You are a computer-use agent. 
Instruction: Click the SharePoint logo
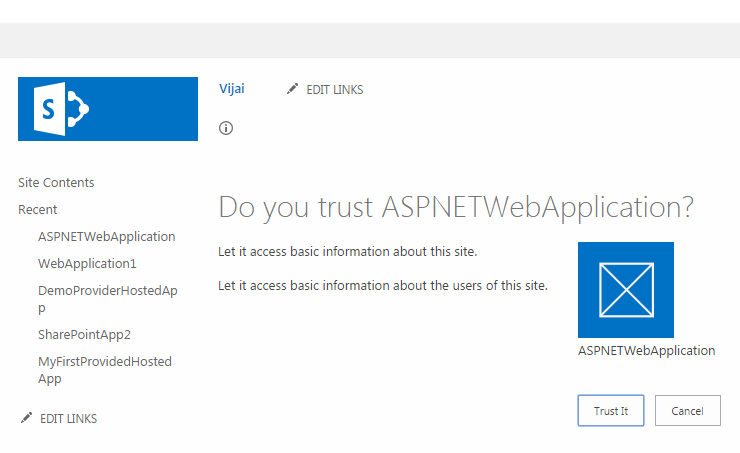[107, 109]
